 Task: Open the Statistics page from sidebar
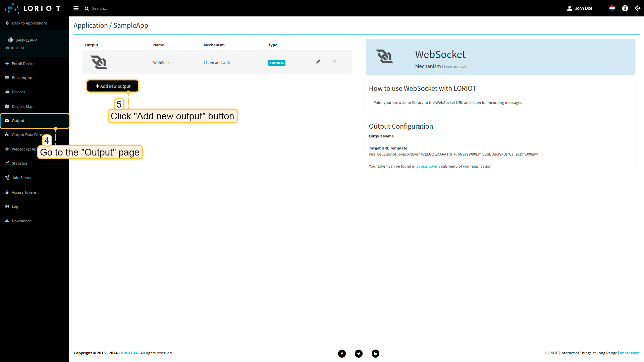tap(19, 163)
